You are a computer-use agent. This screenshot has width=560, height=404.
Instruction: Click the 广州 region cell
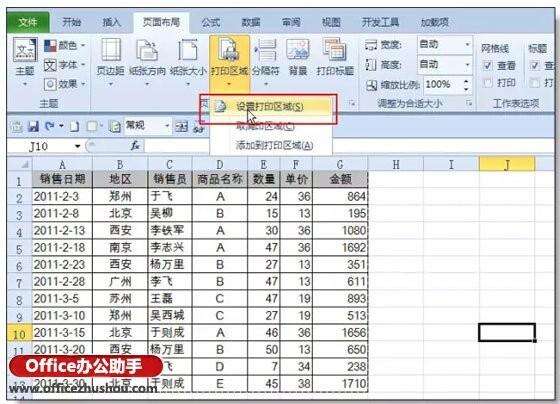click(x=120, y=281)
